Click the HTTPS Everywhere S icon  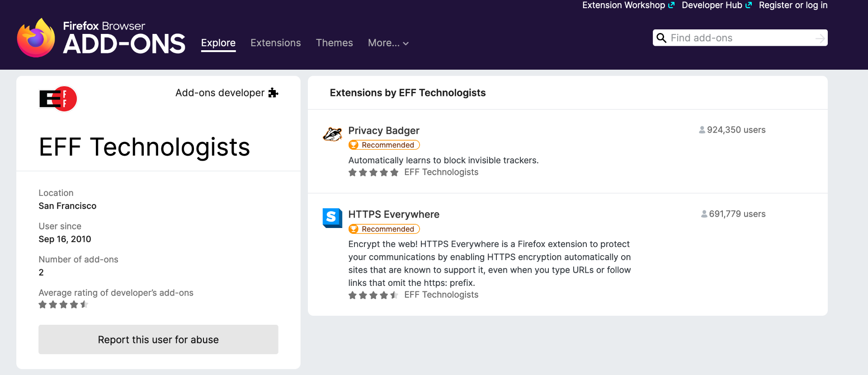click(332, 218)
